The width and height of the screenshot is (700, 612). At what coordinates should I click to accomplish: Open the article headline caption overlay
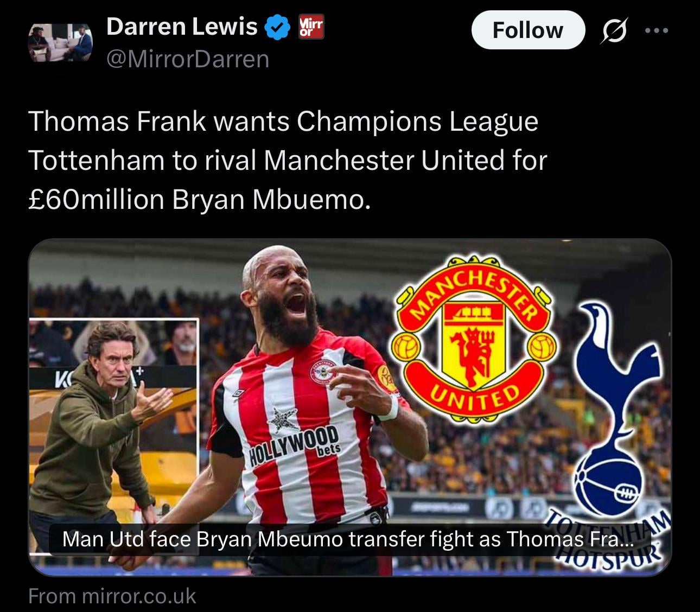click(349, 539)
